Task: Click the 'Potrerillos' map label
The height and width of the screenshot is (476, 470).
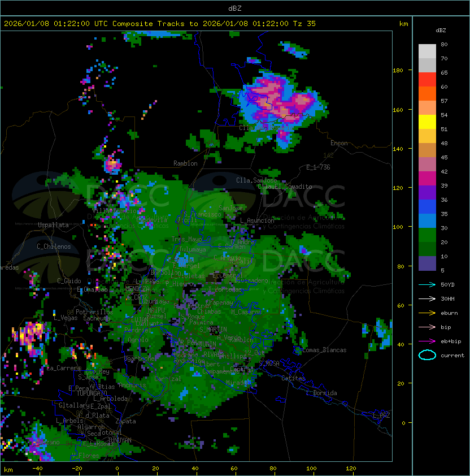Action: point(94,312)
